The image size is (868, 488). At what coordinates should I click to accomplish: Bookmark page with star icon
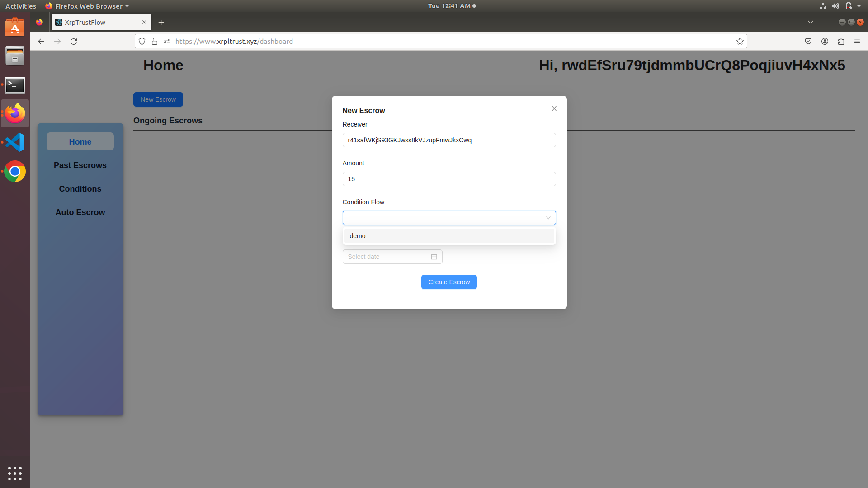740,41
